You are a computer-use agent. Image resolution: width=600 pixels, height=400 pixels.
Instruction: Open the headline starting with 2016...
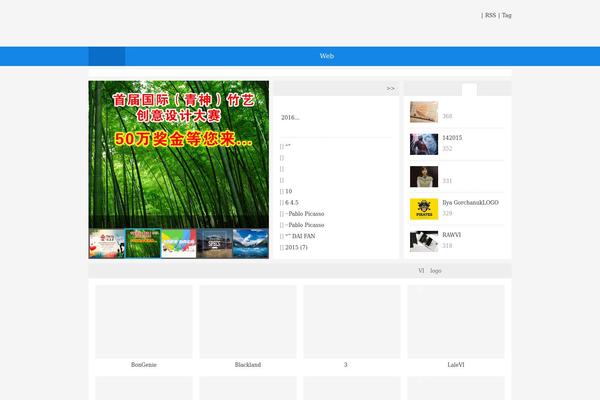pos(290,118)
